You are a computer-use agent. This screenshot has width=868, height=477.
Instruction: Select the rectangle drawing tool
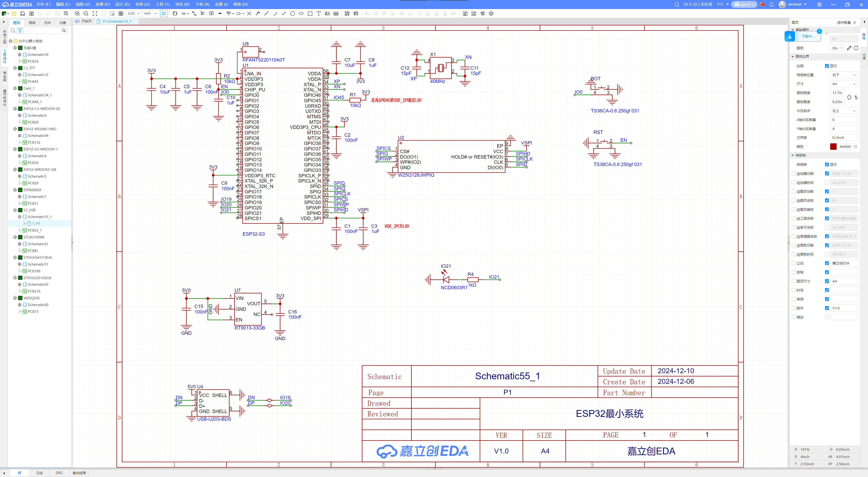[310, 14]
